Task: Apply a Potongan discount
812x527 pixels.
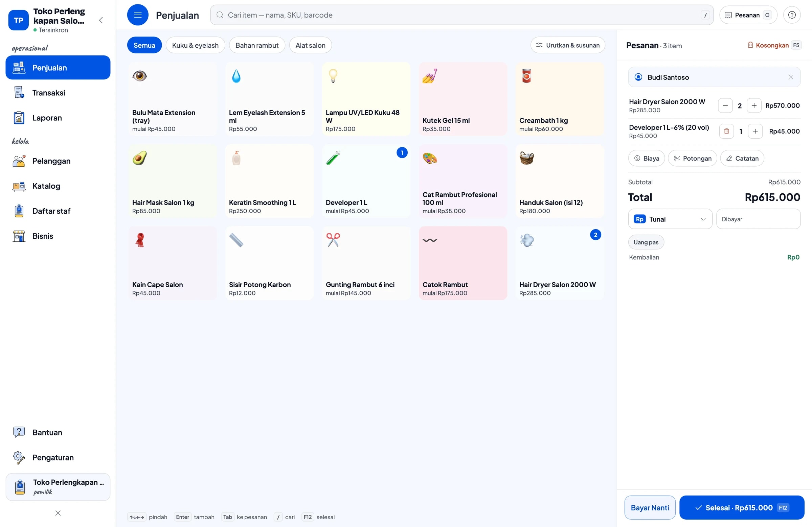Action: [692, 159]
